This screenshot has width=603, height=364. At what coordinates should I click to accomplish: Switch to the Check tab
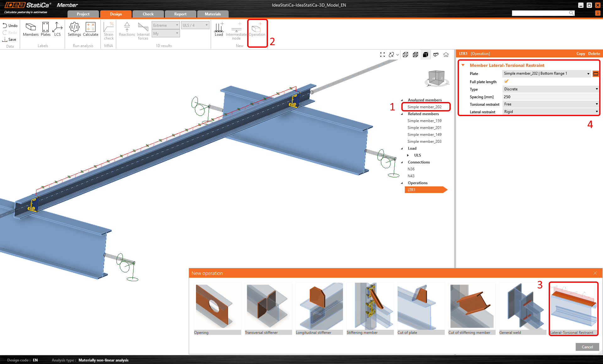(148, 14)
